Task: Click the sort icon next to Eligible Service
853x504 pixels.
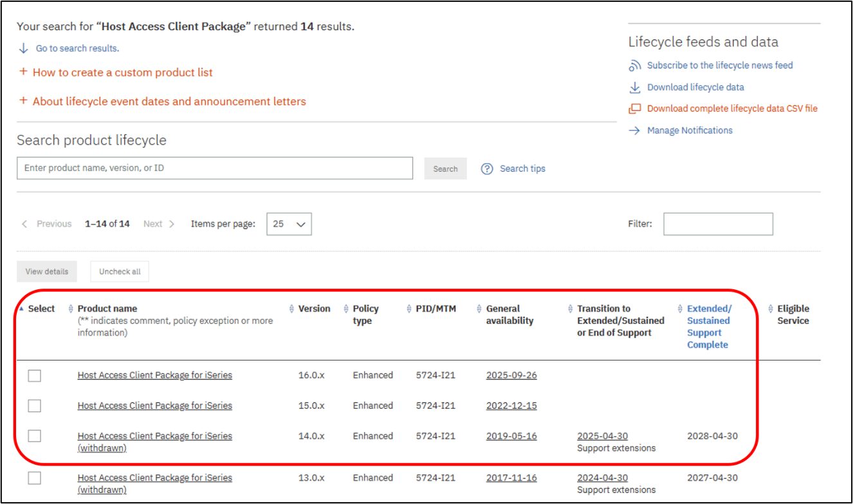Action: tap(771, 309)
